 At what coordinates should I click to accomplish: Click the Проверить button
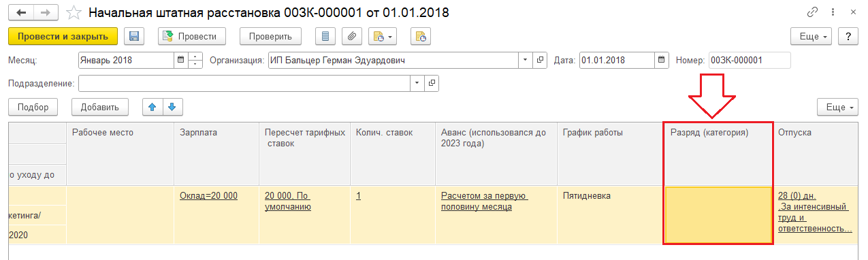point(266,36)
